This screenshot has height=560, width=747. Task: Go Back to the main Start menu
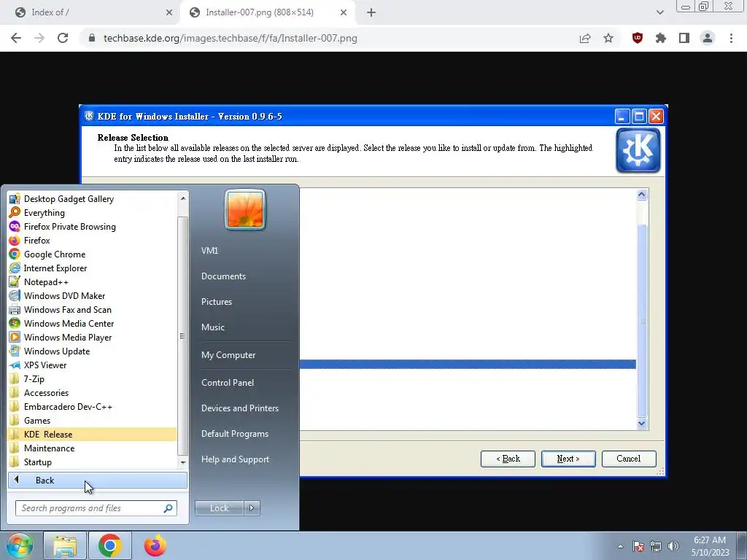tap(98, 480)
